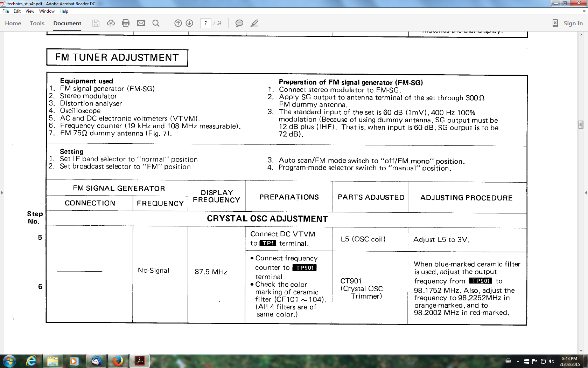
Task: Click the 'CONNECTION' column header
Action: click(90, 203)
